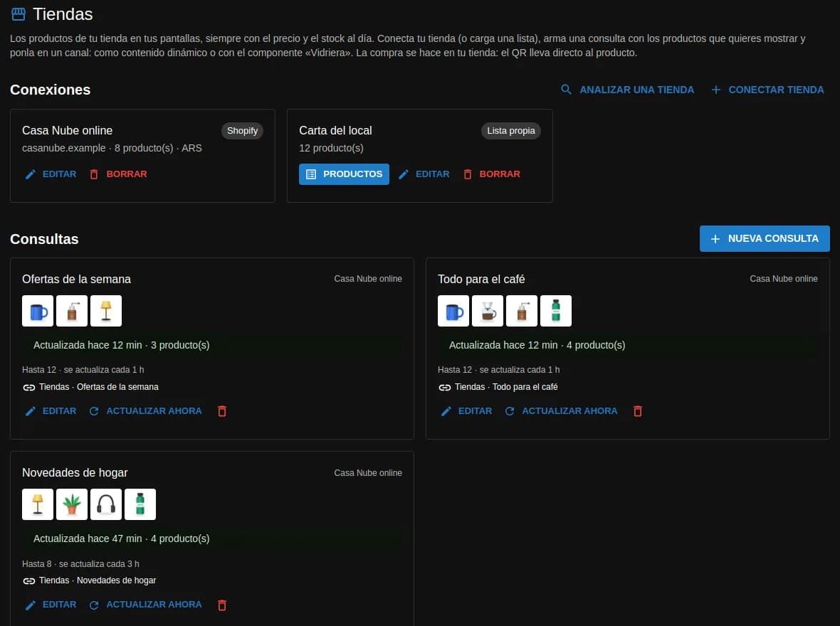Click Editar label on Casa Nube online connection
This screenshot has height=626, width=840.
60,174
